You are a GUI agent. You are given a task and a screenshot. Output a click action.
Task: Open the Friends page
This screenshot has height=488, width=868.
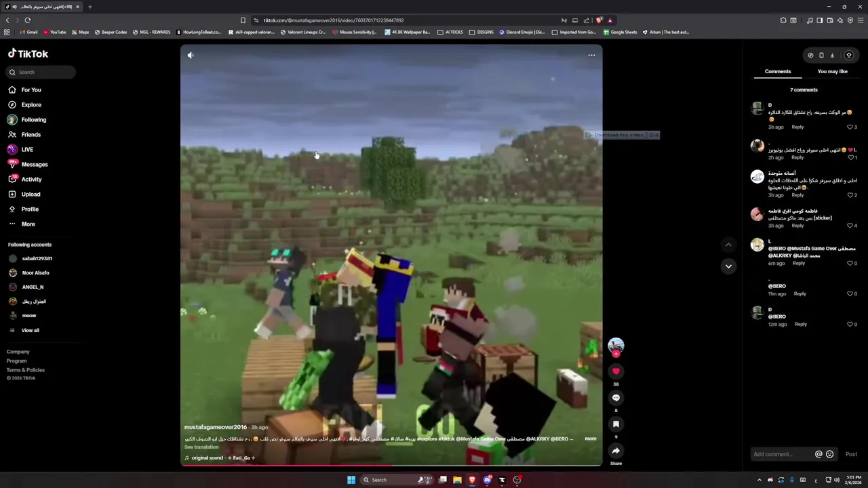tap(31, 135)
